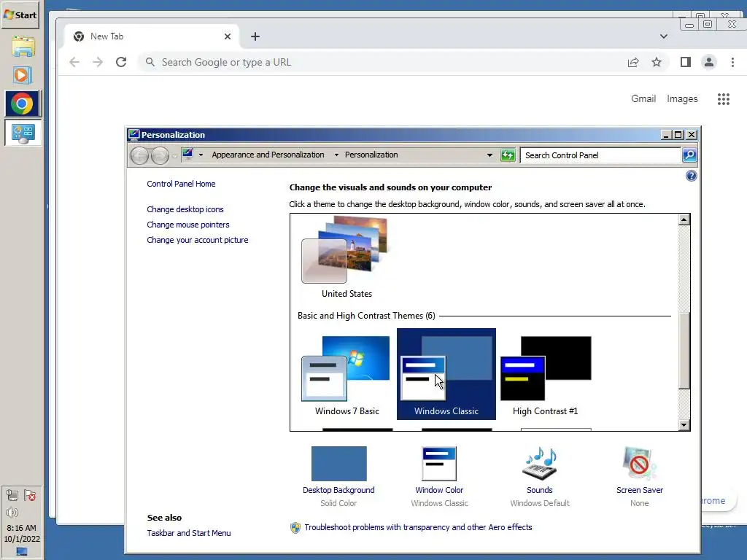This screenshot has height=560, width=747.
Task: Select the High Contrast #1 theme
Action: [x=546, y=375]
